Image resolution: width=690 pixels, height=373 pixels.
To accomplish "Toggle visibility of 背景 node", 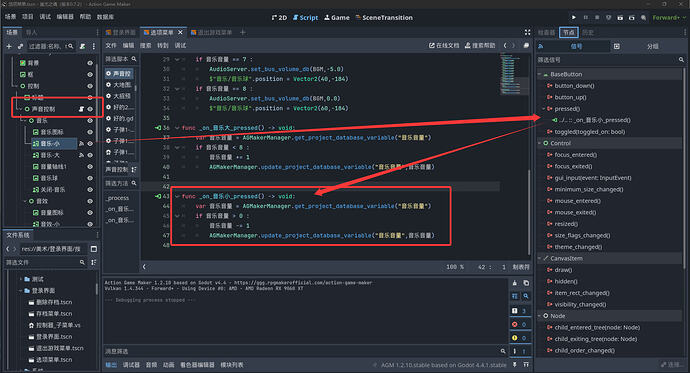I will coord(90,63).
